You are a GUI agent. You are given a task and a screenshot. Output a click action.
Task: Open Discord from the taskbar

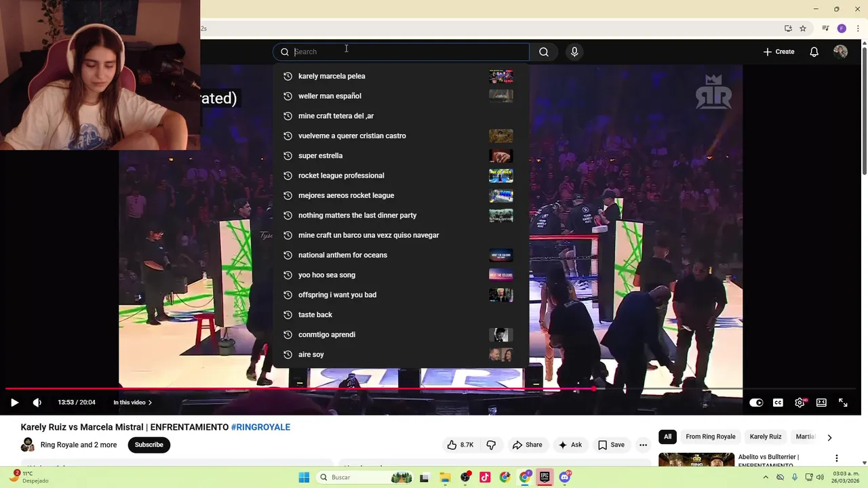565,477
